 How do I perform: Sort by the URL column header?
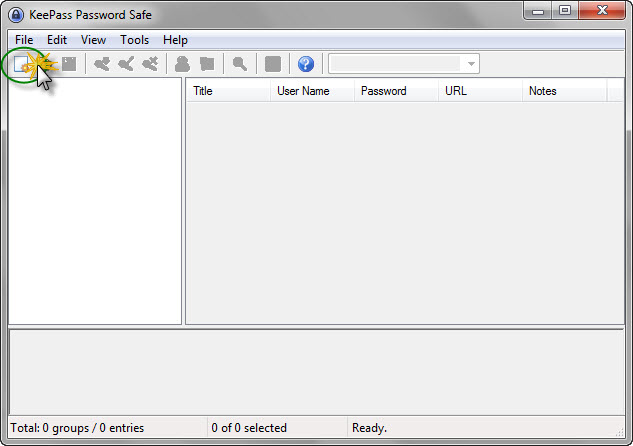480,91
